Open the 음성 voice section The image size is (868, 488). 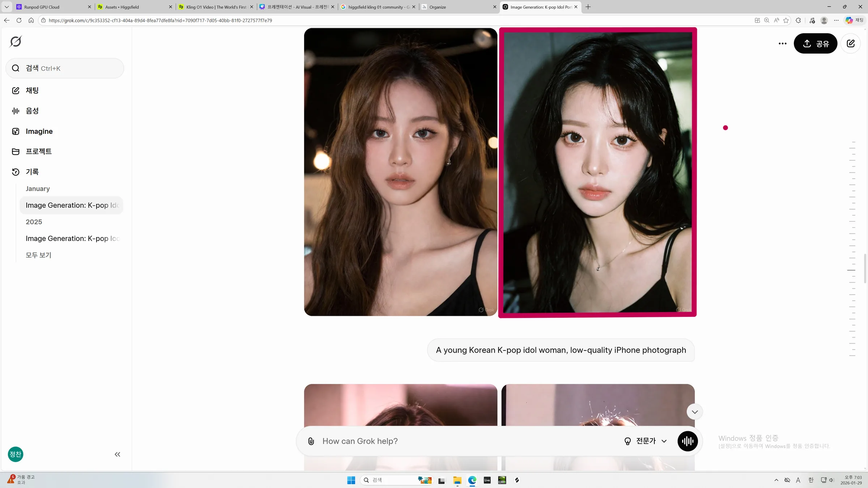click(x=32, y=111)
